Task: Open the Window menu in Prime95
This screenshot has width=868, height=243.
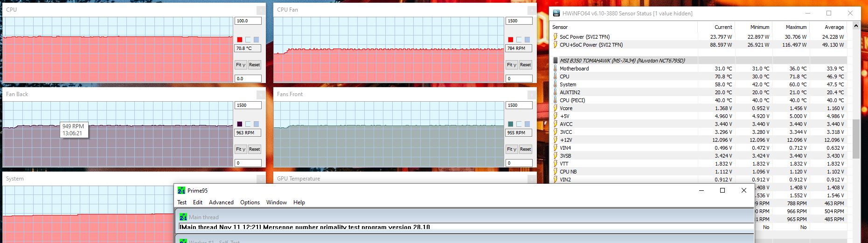Action: click(277, 202)
